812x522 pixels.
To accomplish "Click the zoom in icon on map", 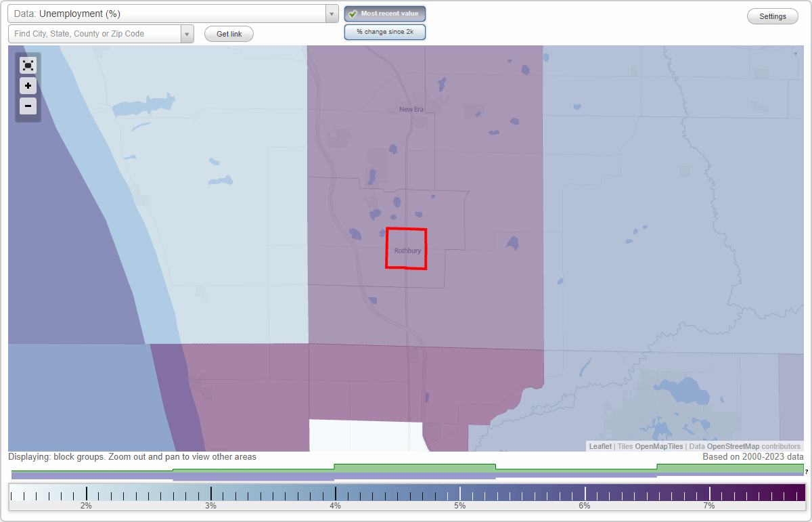I will (x=28, y=86).
